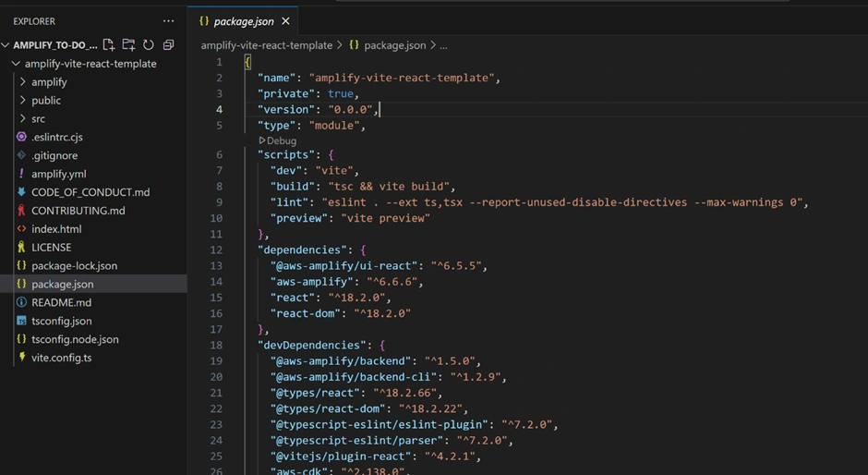Image resolution: width=868 pixels, height=475 pixels.
Task: Open Explorer more actions ellipsis menu
Action: click(168, 21)
